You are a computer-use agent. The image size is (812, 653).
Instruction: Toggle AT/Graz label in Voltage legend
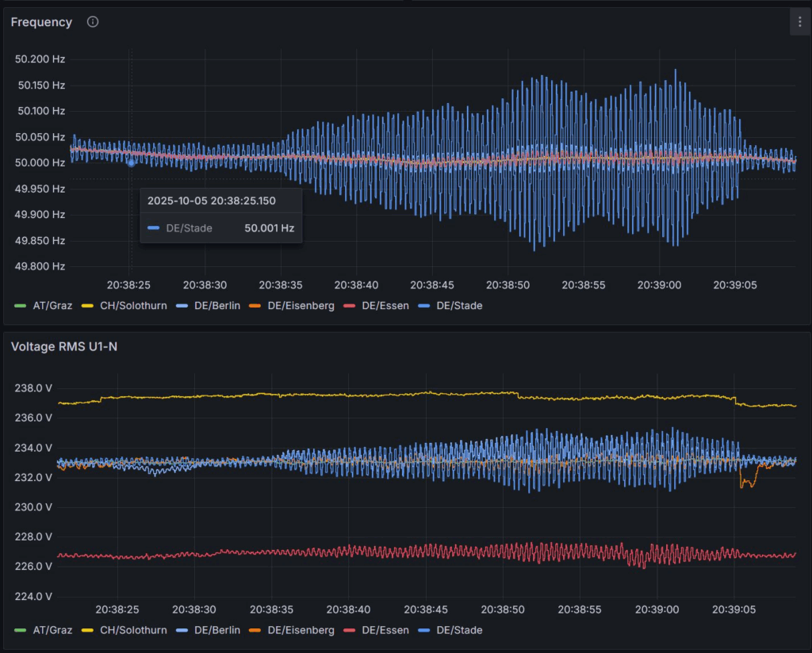(52, 630)
